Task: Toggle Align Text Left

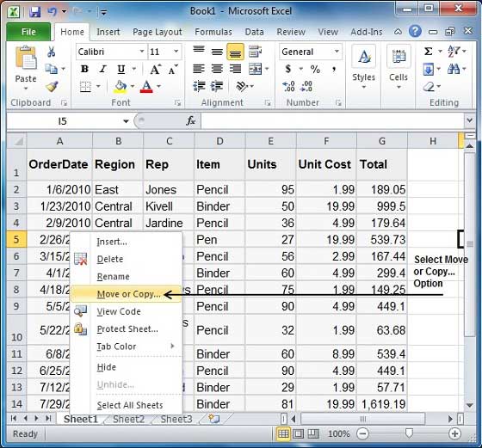Action: [x=199, y=69]
